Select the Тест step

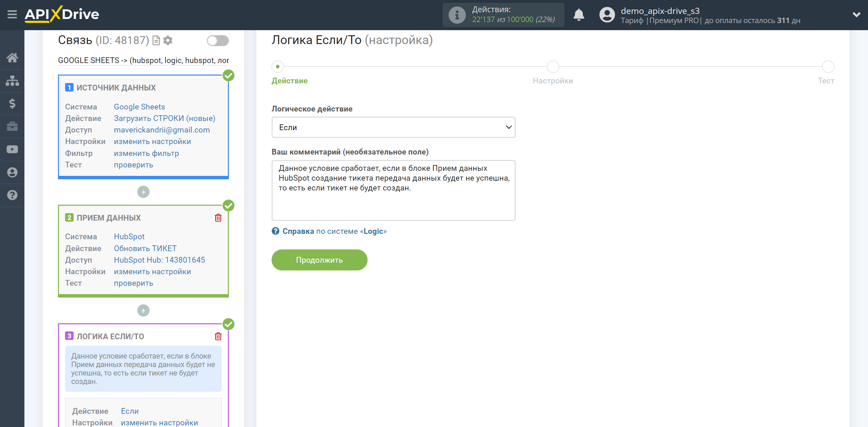(828, 67)
